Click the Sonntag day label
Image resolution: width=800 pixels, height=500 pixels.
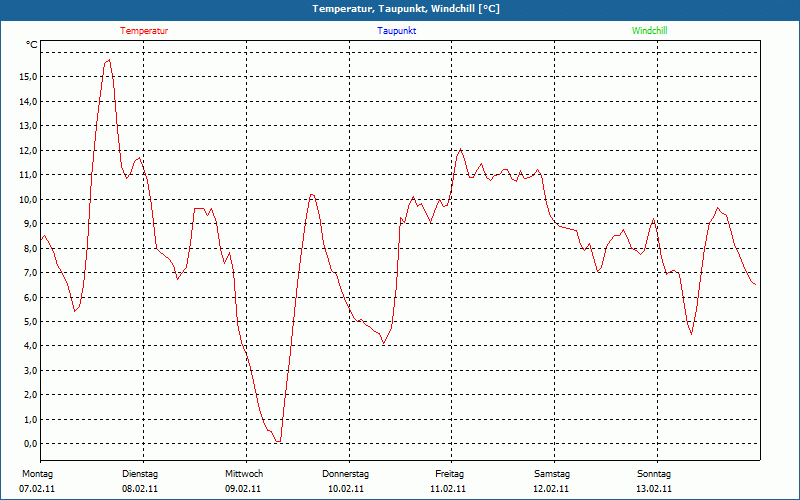pyautogui.click(x=654, y=474)
